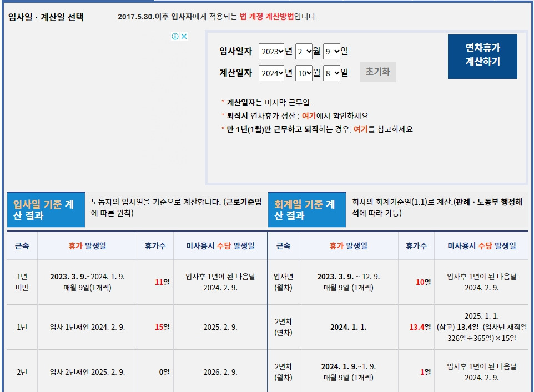The width and height of the screenshot is (534, 392).
Task: Click the 연차휴가 계산하기 button
Action: [482, 57]
